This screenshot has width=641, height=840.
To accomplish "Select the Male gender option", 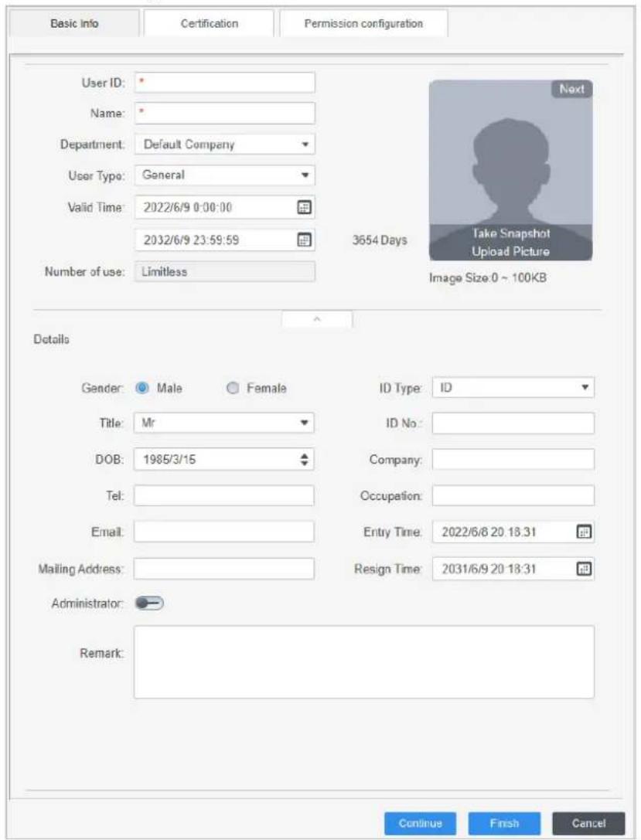I will pos(142,389).
